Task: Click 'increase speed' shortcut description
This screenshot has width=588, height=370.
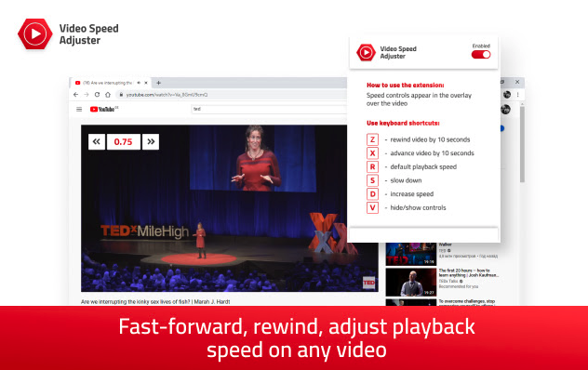Action: click(412, 193)
